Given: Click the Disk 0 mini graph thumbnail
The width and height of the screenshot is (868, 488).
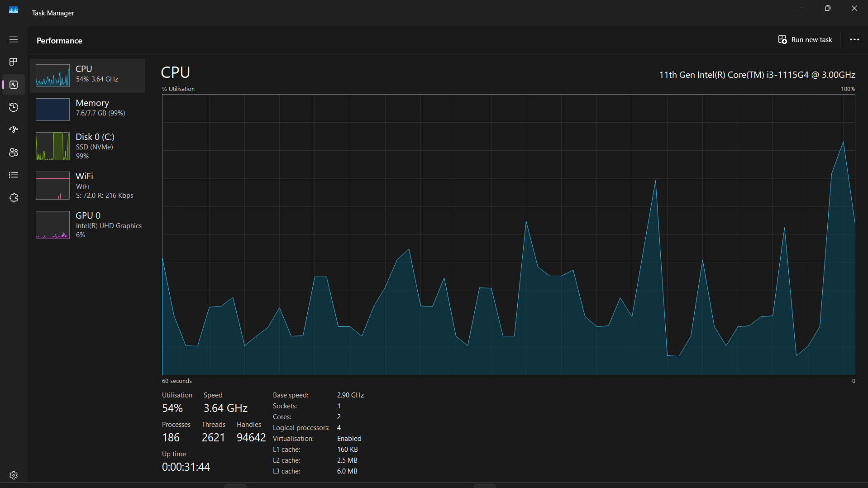Looking at the screenshot, I should coord(52,146).
